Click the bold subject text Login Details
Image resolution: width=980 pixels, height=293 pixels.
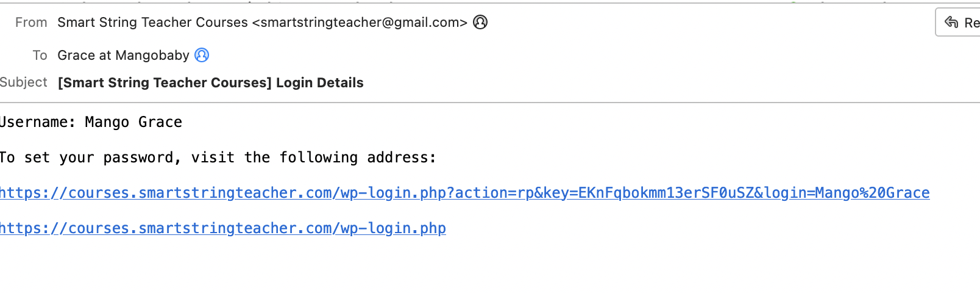point(320,82)
